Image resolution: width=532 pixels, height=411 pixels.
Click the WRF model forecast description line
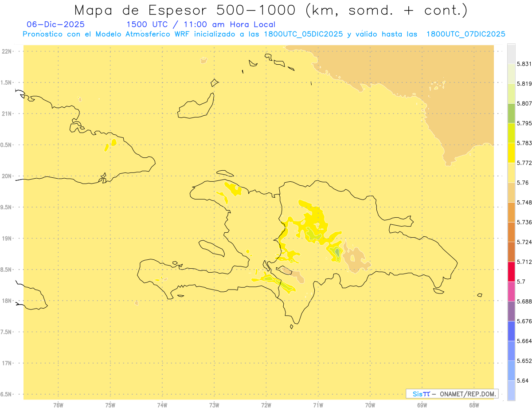point(264,34)
